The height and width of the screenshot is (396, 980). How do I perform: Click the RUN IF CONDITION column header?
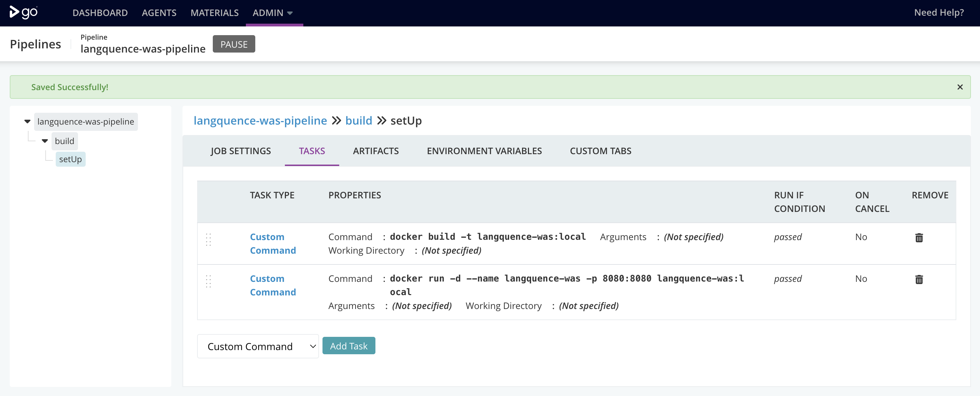[799, 202]
